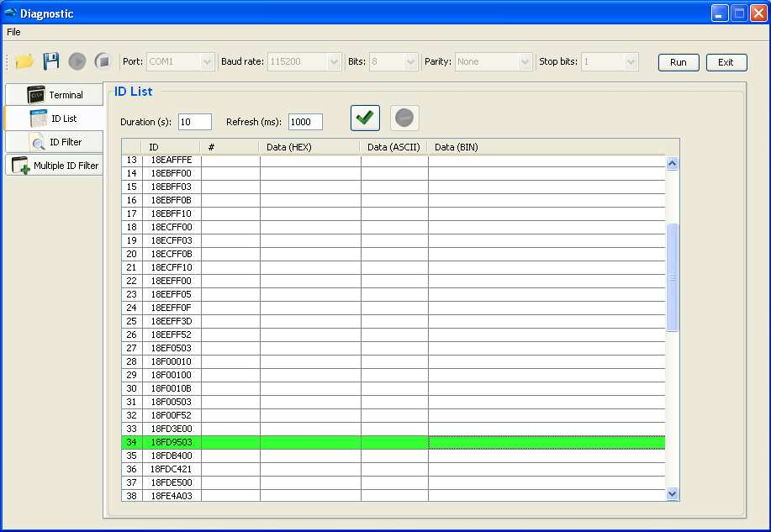
Task: Open the File menu
Action: (x=13, y=32)
